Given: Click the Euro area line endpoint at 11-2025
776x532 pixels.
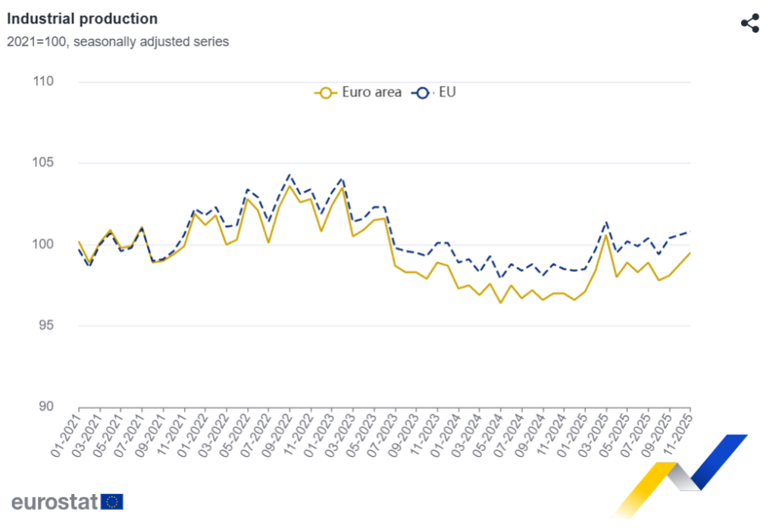Looking at the screenshot, I should tap(690, 253).
